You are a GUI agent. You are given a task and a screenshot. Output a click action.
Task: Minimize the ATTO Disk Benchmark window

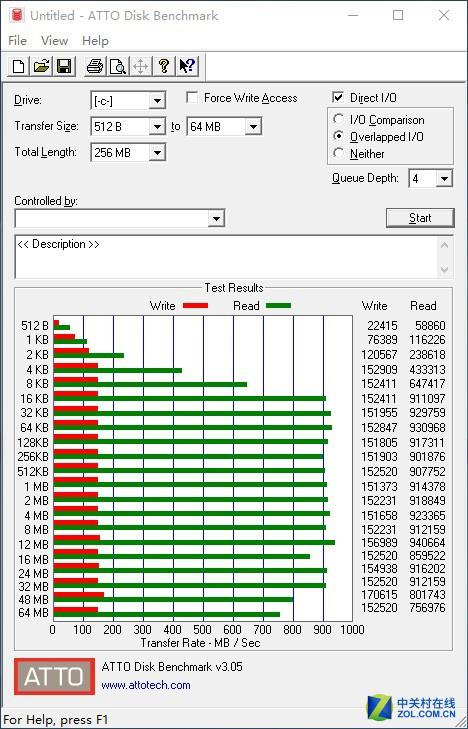pos(353,15)
